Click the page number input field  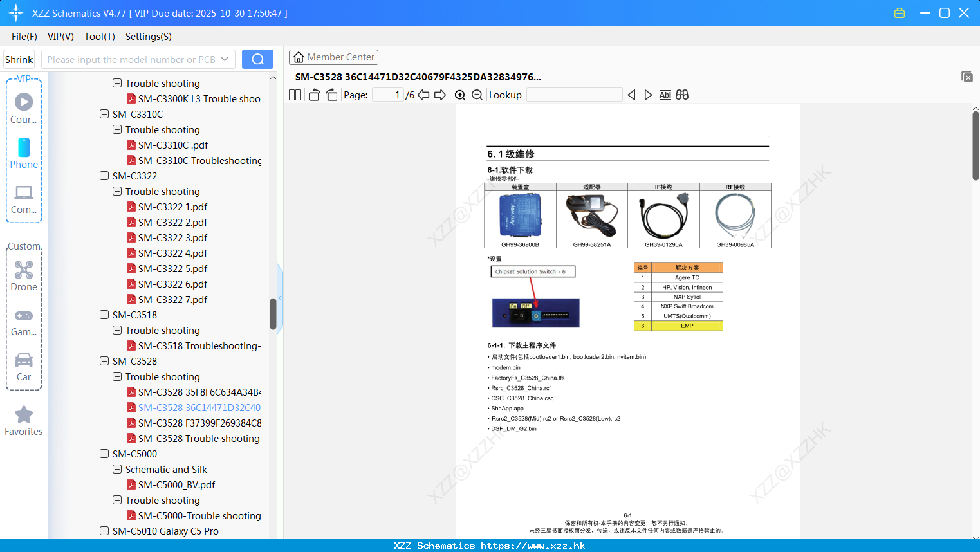point(388,95)
